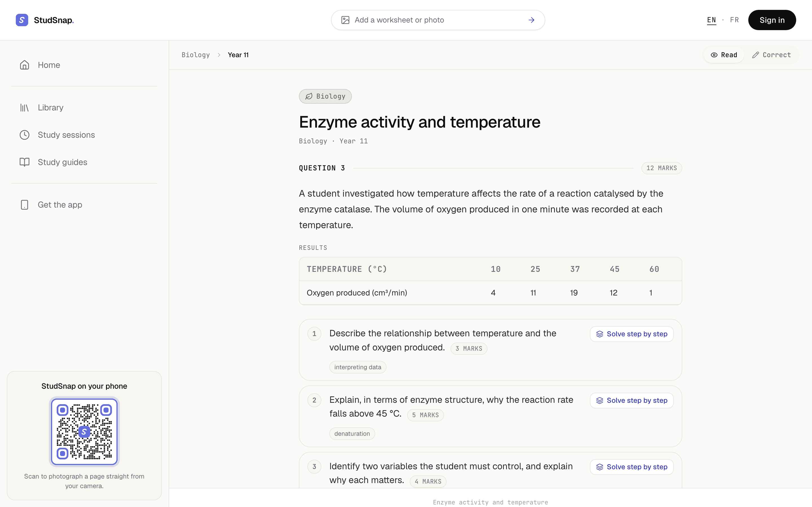This screenshot has width=812, height=507.
Task: Click the StudSnap logo icon
Action: tap(22, 20)
